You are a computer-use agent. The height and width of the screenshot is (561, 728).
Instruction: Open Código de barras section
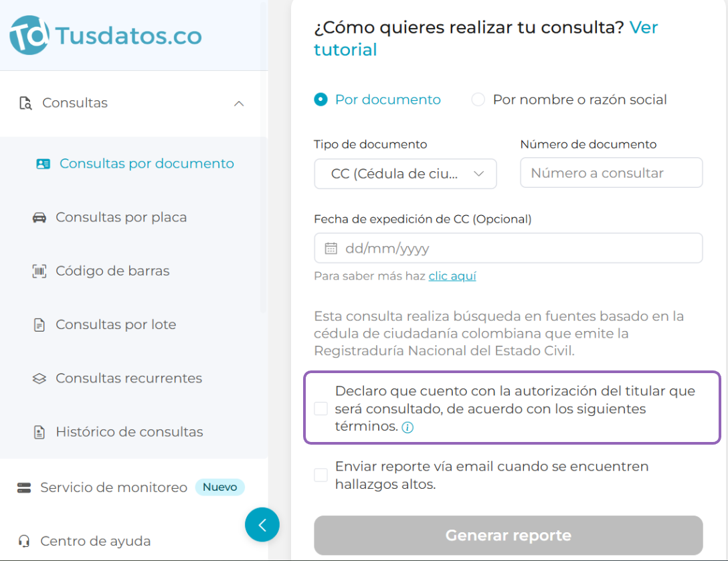pyautogui.click(x=112, y=271)
